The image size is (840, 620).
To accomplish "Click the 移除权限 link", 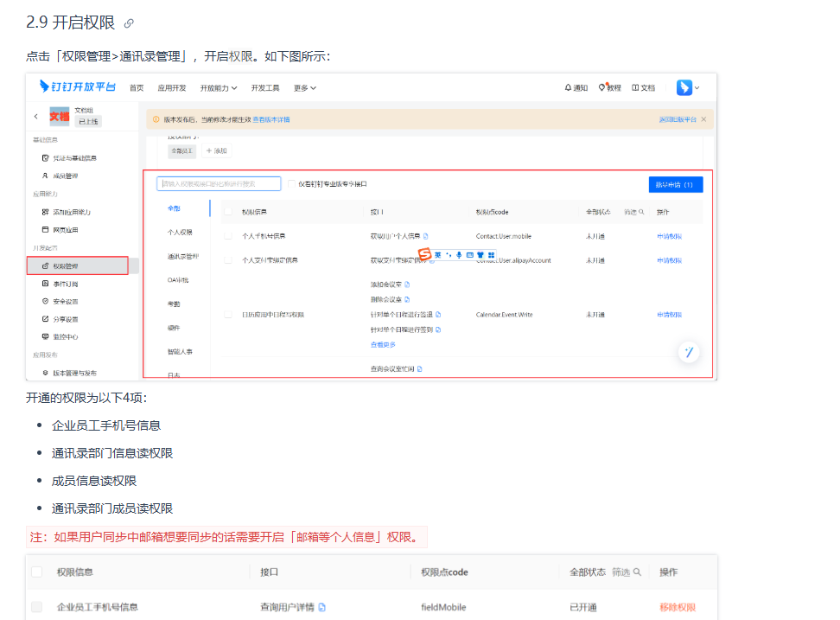I will pos(677,607).
